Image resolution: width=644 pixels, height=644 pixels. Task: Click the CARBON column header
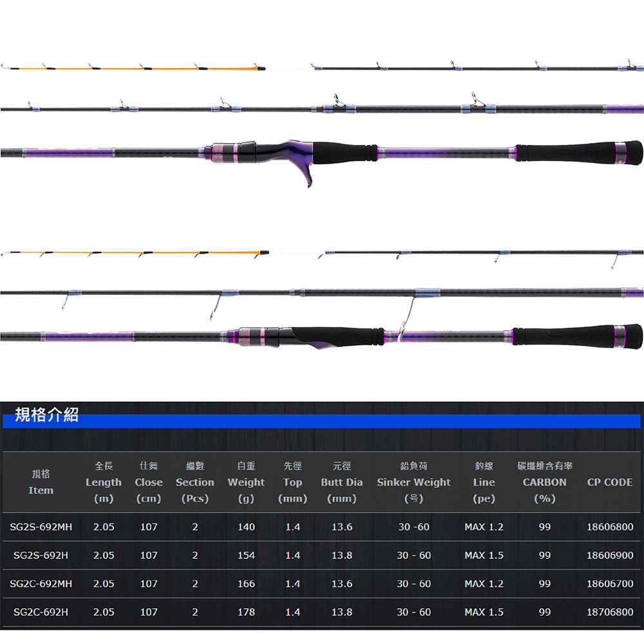coord(545,482)
